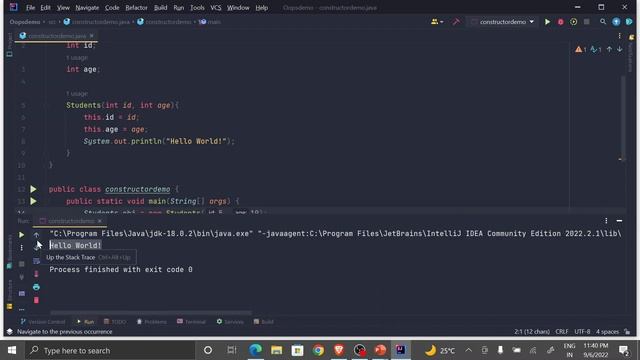This screenshot has width=640, height=360.
Task: Toggle the Soft-Wrap icon in Run console
Action: (36, 261)
